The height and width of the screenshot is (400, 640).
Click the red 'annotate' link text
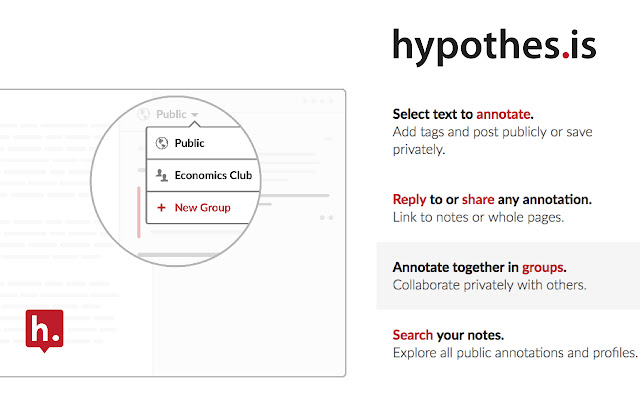(503, 114)
